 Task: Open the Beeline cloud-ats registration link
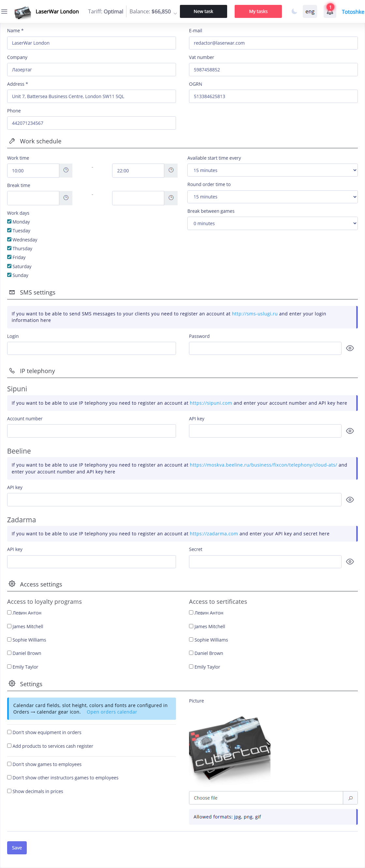click(263, 465)
